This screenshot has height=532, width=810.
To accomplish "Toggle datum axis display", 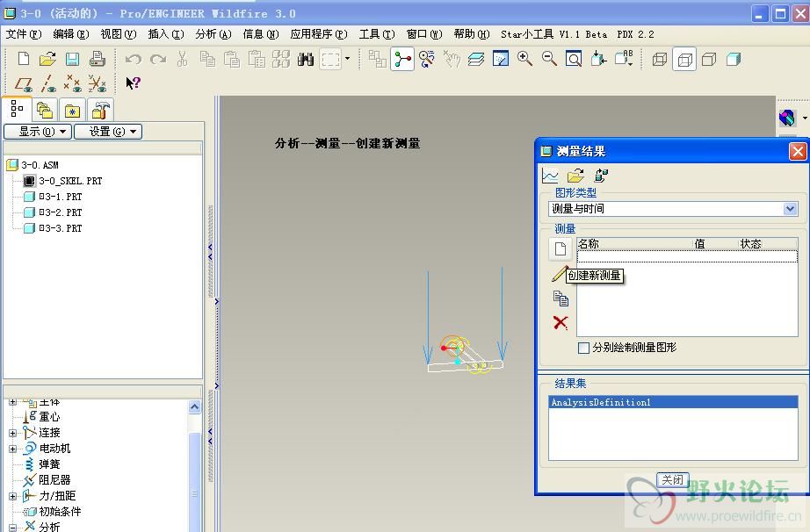I will point(49,83).
